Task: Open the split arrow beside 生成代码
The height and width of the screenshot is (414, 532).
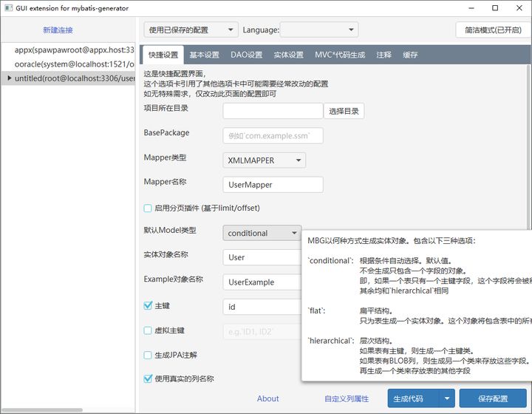Action: [x=447, y=398]
